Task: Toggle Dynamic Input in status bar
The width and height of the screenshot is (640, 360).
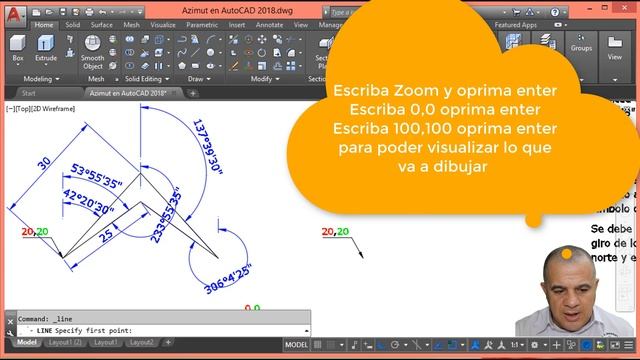Action: point(368,345)
